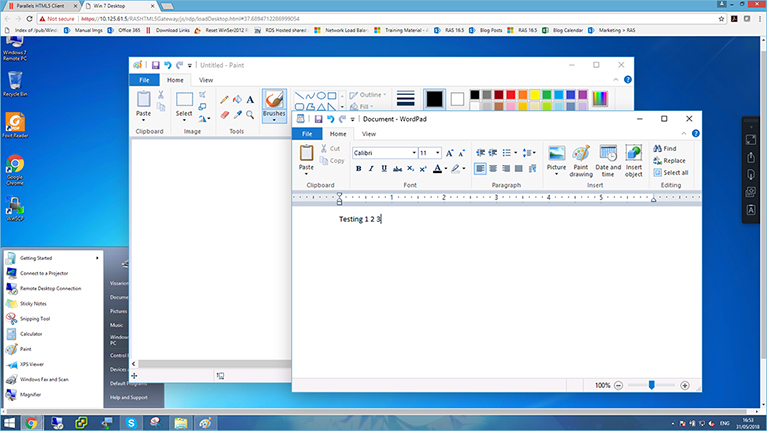Zoom out WordPad with minus button
This screenshot has width=767, height=431.
(x=618, y=386)
